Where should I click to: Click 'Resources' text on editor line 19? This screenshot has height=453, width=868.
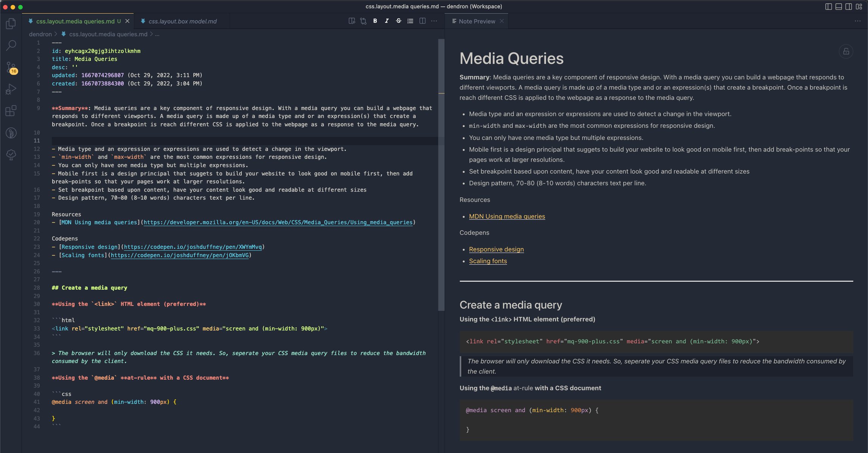coord(66,214)
